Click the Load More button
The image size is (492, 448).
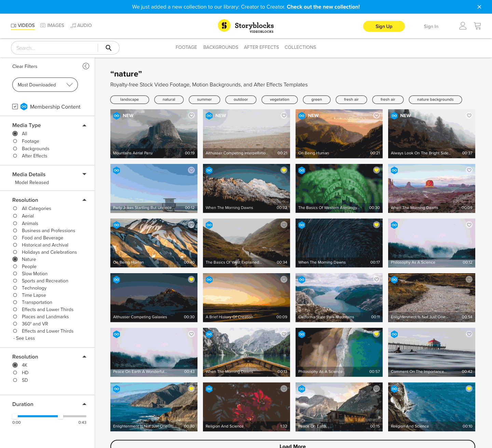292,446
